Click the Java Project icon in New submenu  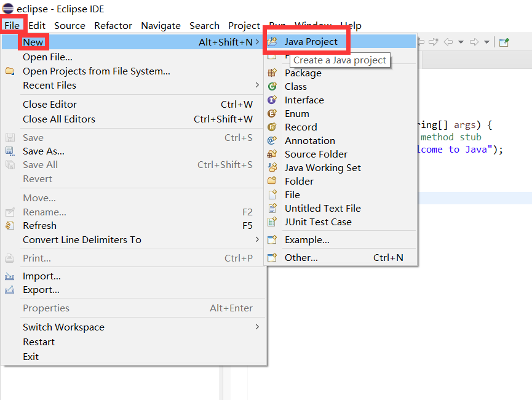(x=272, y=42)
